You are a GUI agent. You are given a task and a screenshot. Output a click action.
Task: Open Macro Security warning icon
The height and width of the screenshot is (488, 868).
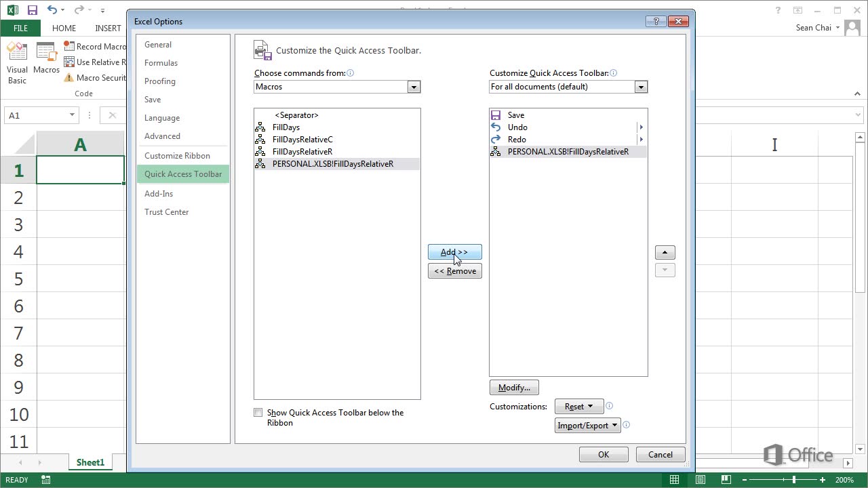pyautogui.click(x=68, y=78)
